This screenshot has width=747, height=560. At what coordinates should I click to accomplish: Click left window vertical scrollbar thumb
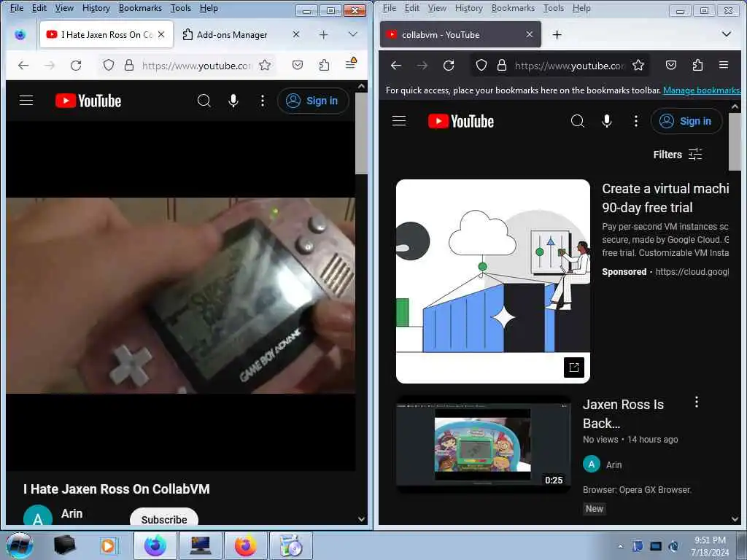tap(361, 133)
